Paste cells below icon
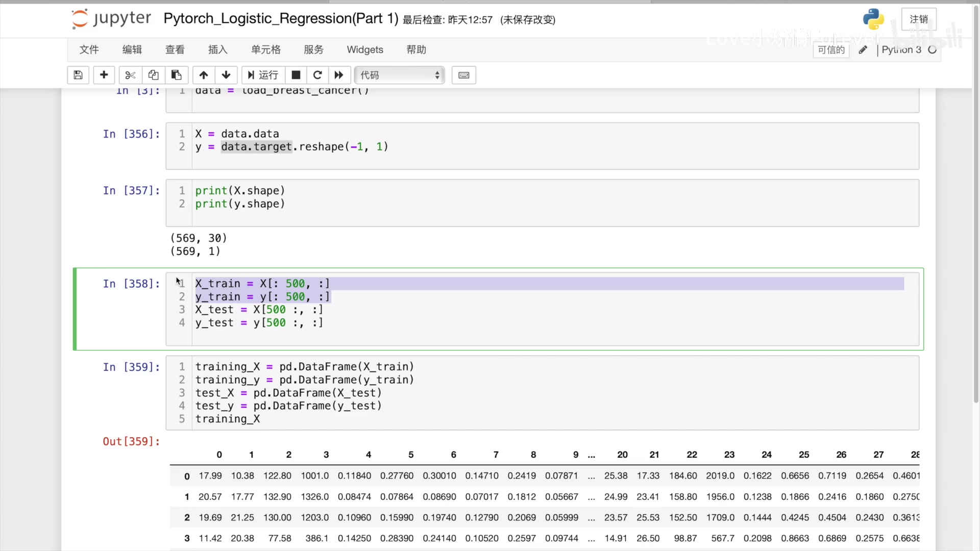980x551 pixels. pyautogui.click(x=177, y=75)
